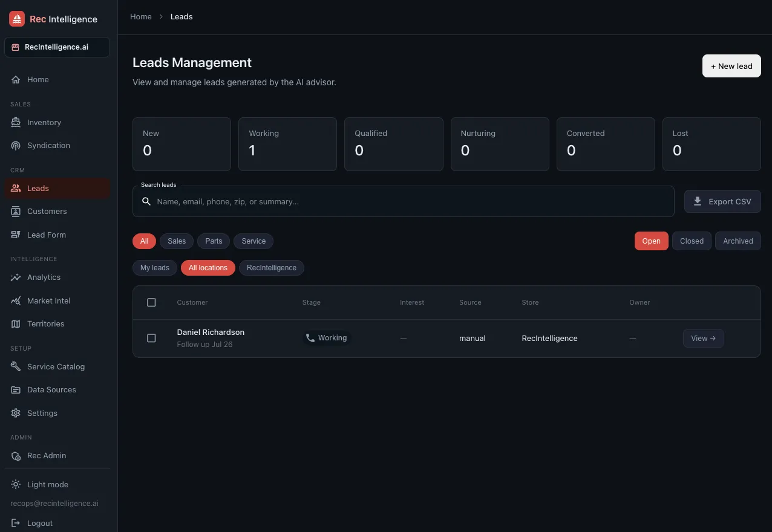Click the Inventory icon in sidebar
This screenshot has width=772, height=532.
(x=16, y=122)
